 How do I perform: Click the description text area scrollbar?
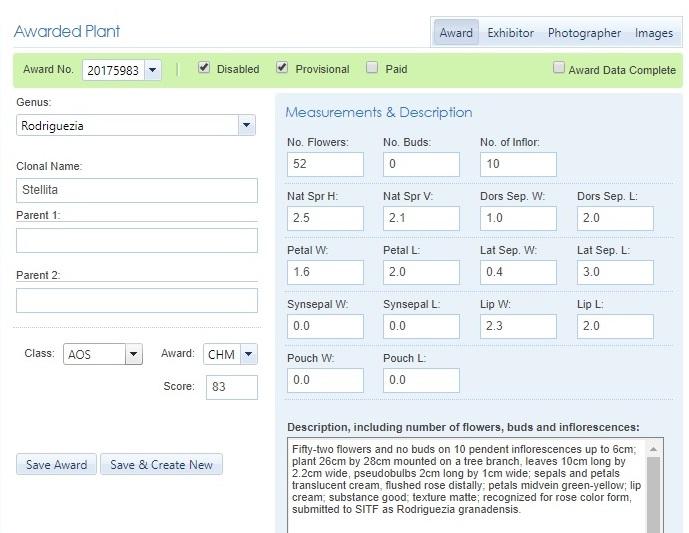click(653, 490)
